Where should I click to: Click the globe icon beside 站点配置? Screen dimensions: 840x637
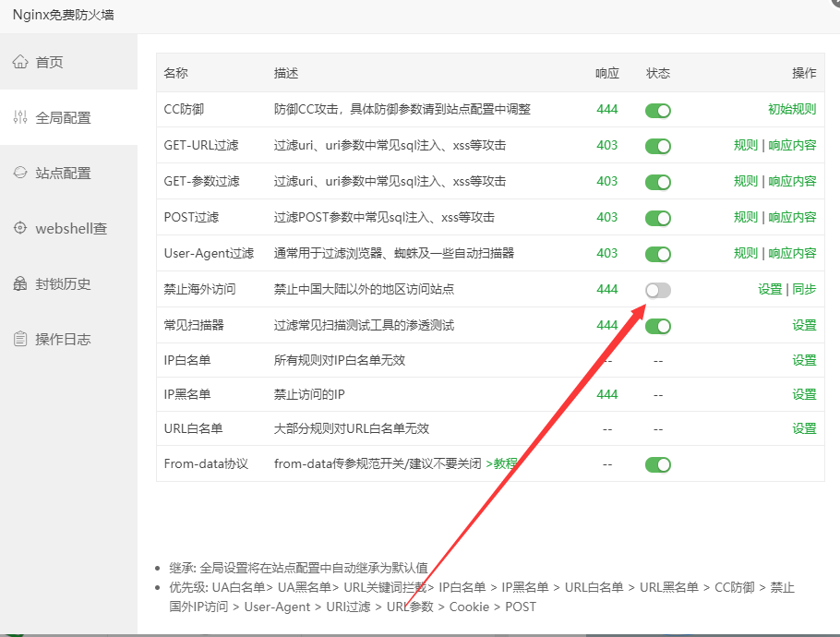point(20,173)
